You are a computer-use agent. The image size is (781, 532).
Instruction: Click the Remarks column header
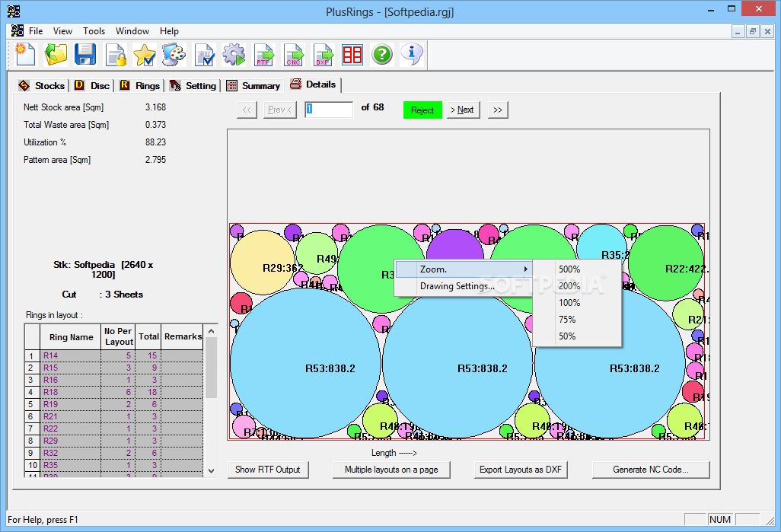[x=183, y=336]
